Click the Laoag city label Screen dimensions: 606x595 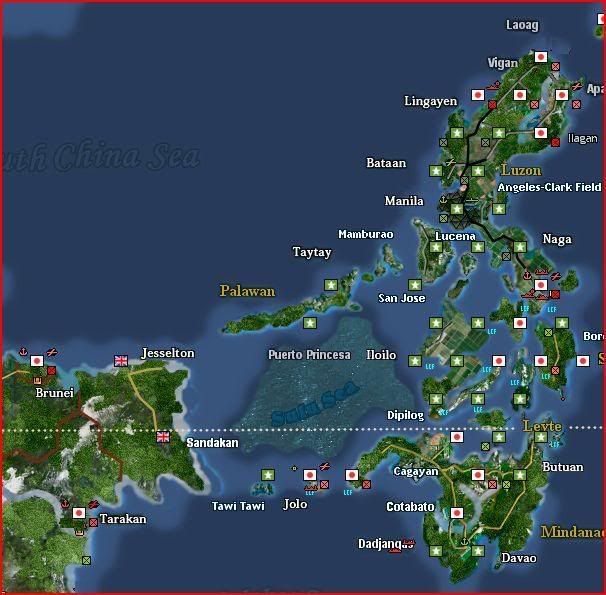tap(522, 25)
